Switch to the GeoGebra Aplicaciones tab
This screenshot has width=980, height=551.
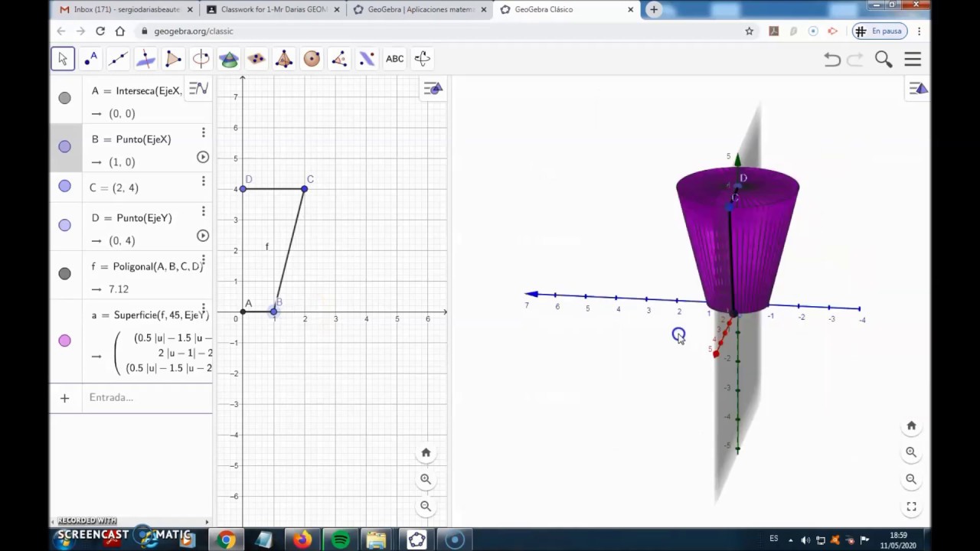(x=421, y=10)
